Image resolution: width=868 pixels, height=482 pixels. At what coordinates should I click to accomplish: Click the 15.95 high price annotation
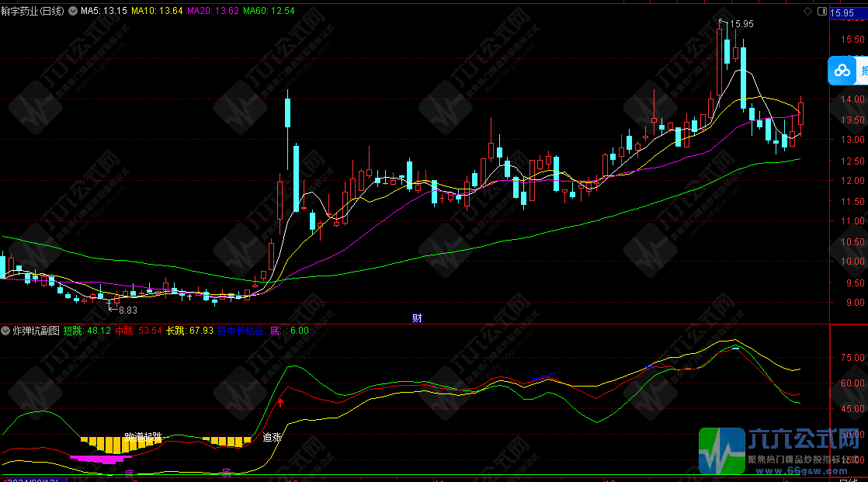pyautogui.click(x=741, y=24)
